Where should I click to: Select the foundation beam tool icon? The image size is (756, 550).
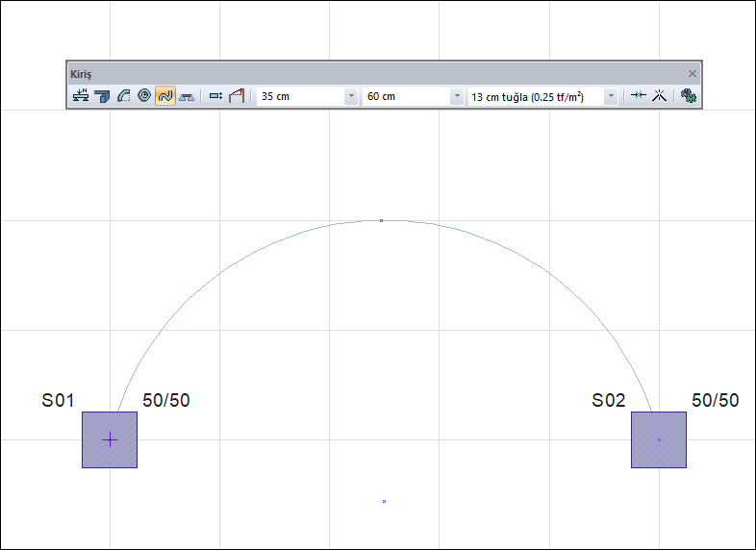tap(187, 96)
